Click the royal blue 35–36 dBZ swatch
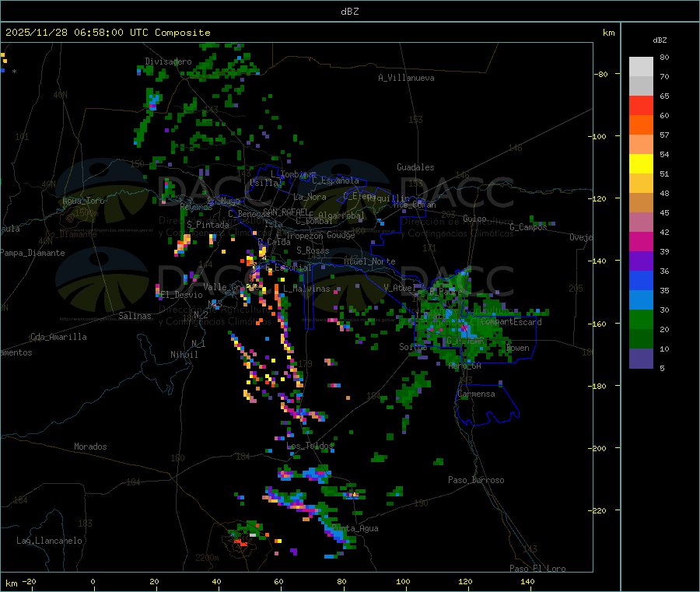This screenshot has height=592, width=700. 641,280
